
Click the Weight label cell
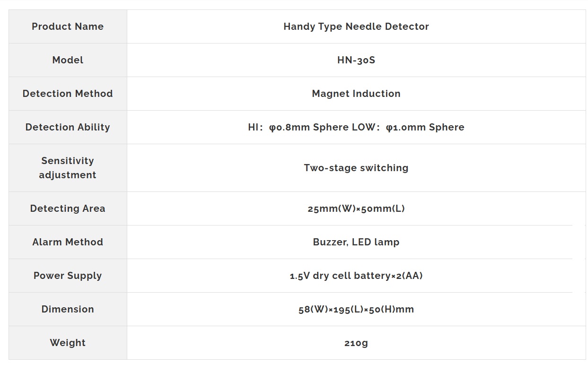pos(68,343)
